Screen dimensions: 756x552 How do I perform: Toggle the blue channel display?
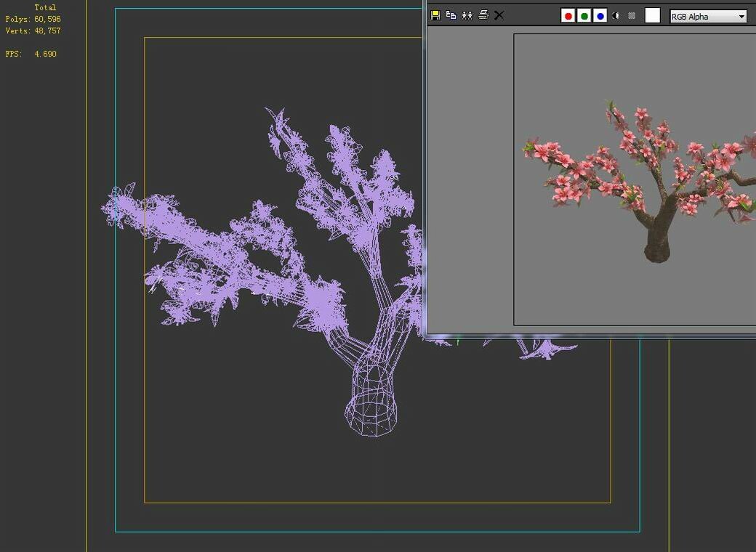(600, 15)
